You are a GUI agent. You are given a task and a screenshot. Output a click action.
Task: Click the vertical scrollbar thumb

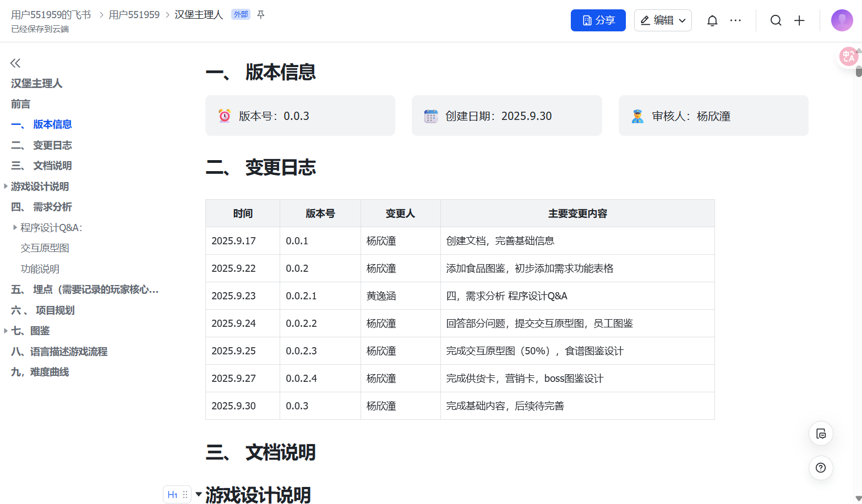[x=859, y=71]
